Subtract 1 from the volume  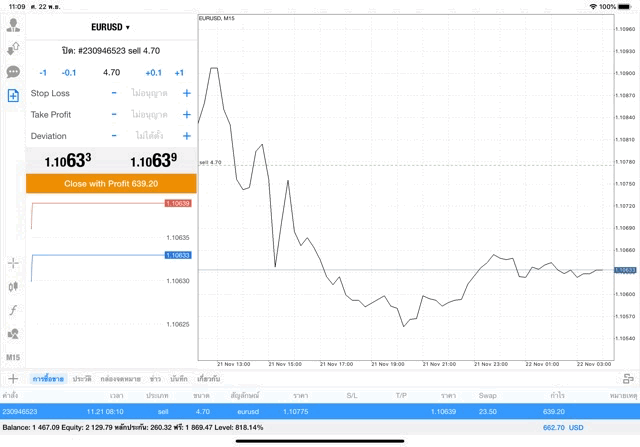click(x=43, y=72)
